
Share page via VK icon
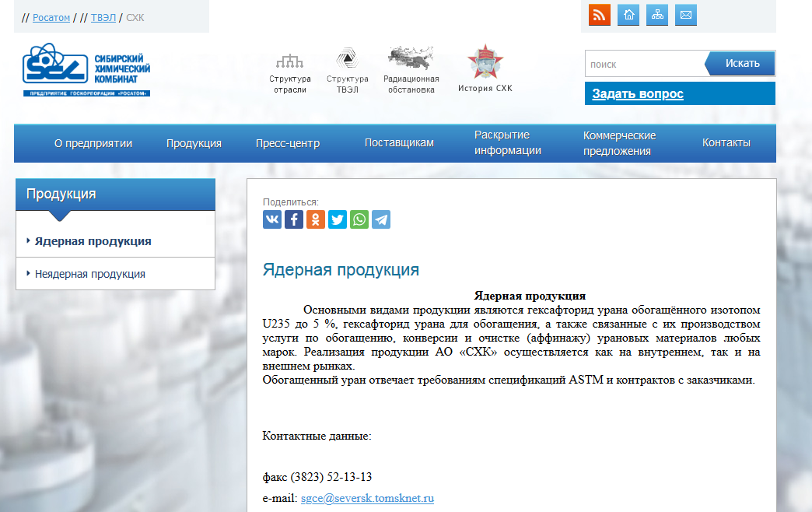(x=272, y=219)
